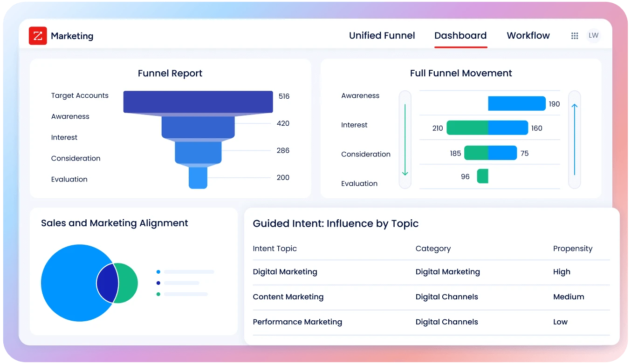Click the Funnel Report title
631x364 pixels.
point(170,74)
